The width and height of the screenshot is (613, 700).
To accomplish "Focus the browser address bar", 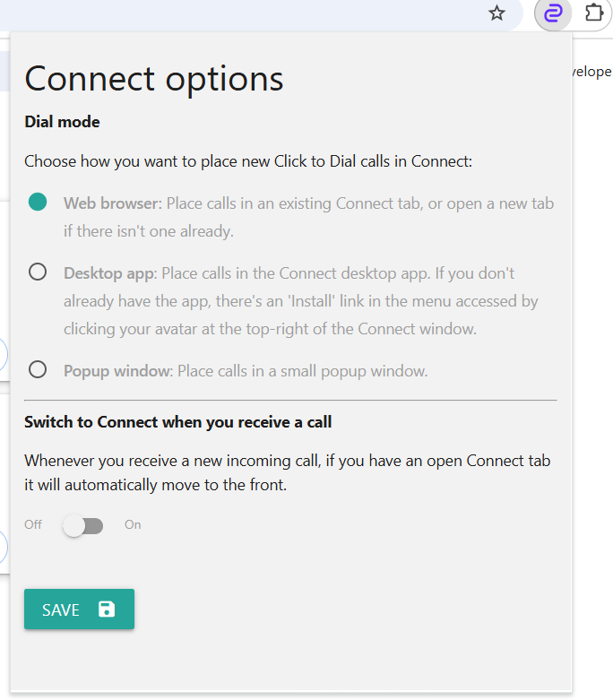I will 241,13.
